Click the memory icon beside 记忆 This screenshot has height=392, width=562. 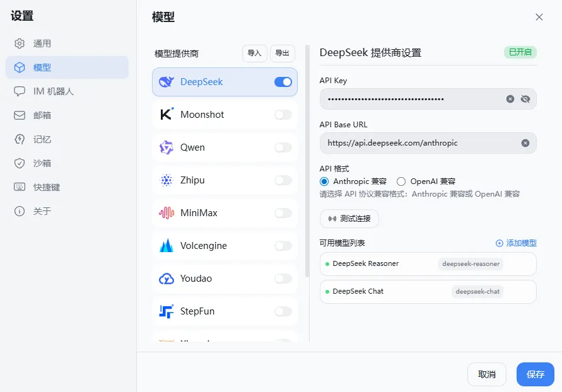[20, 139]
